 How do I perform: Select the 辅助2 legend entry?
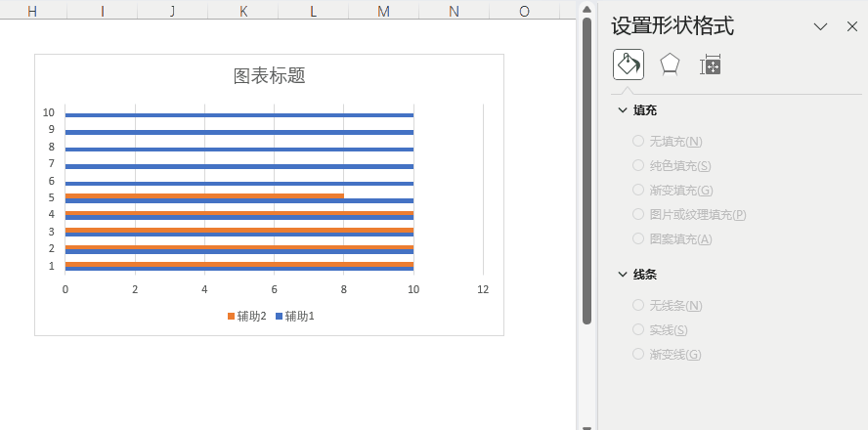(x=247, y=316)
